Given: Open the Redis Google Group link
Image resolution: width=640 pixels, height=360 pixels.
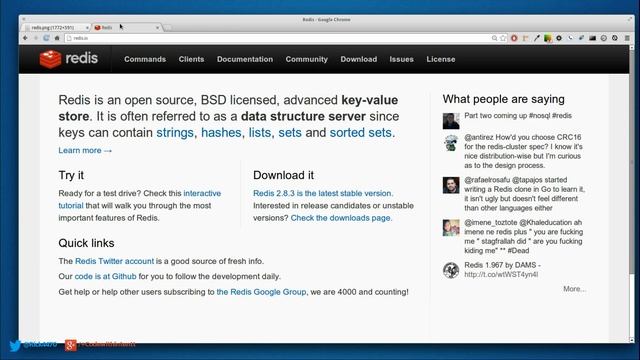Looking at the screenshot, I should (x=261, y=292).
